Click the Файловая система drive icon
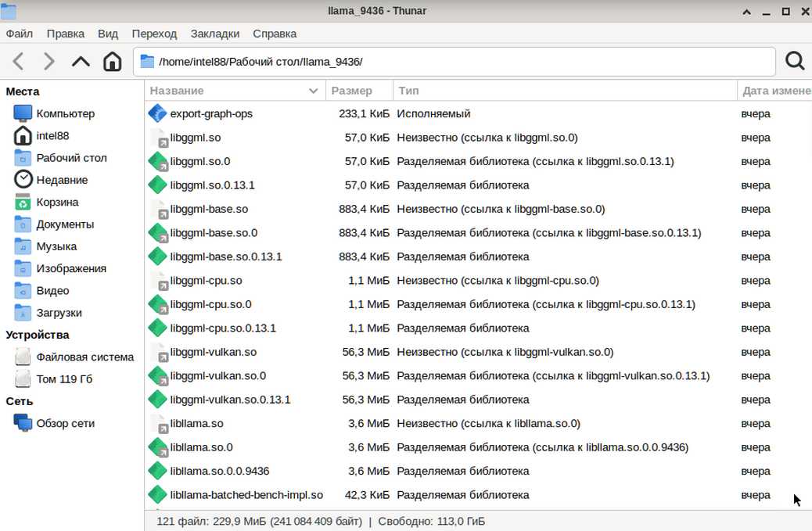The width and height of the screenshot is (812, 531). pyautogui.click(x=23, y=357)
